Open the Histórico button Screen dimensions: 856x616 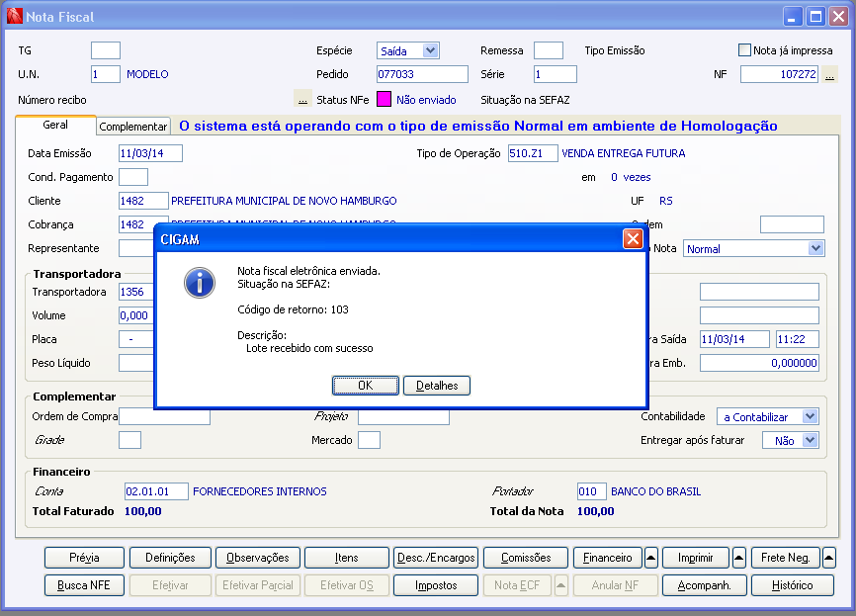click(793, 585)
